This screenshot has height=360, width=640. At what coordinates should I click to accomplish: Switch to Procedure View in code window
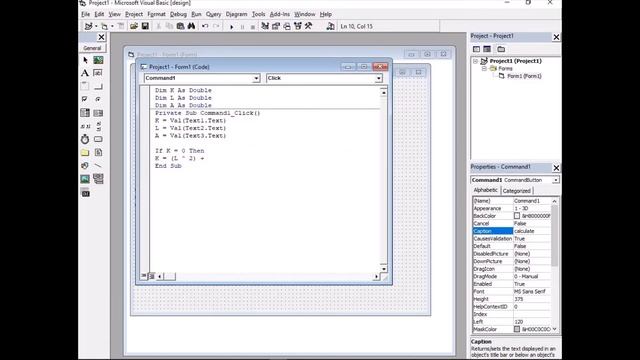point(144,276)
